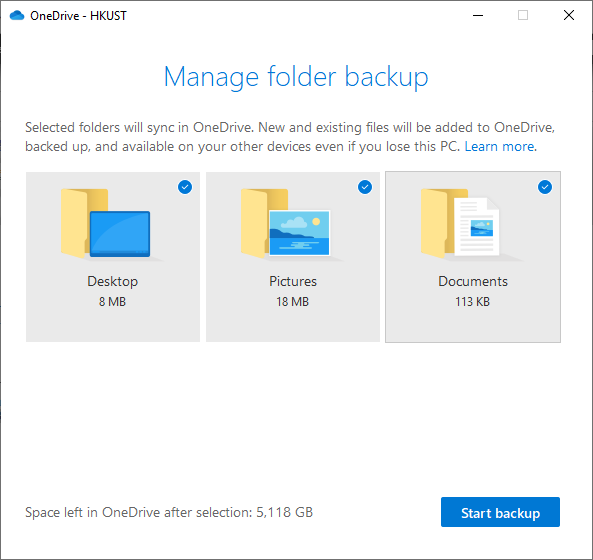593x560 pixels.
Task: Click the Documents folder name label
Action: click(x=473, y=281)
